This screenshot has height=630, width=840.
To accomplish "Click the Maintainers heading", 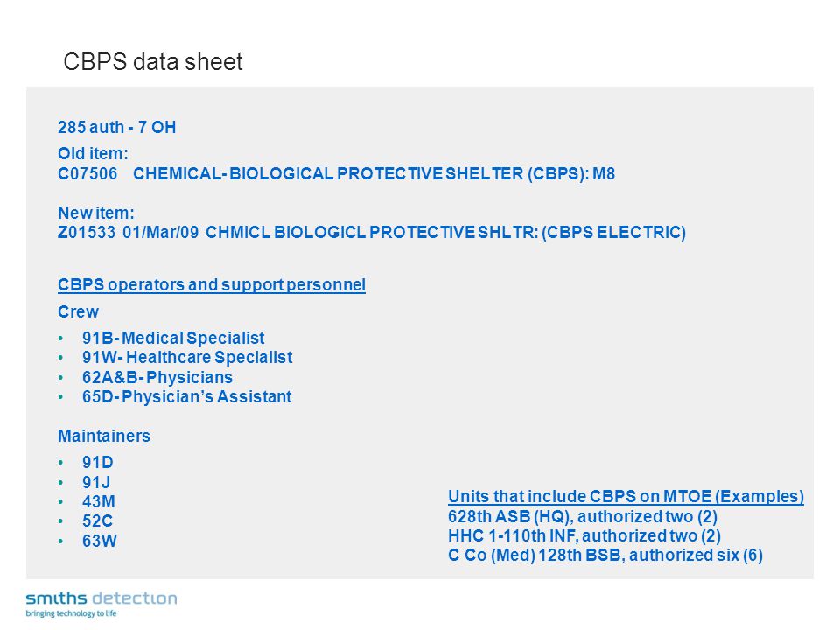I will [104, 436].
